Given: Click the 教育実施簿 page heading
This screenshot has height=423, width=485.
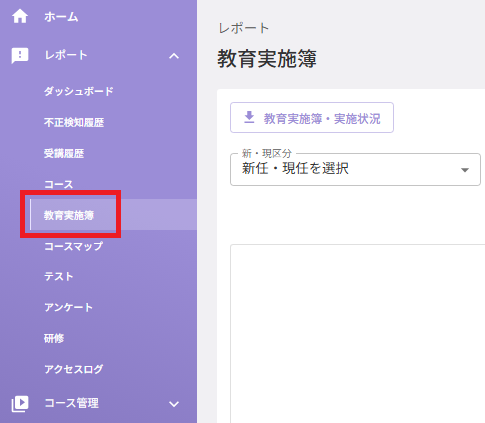Looking at the screenshot, I should pos(267,58).
